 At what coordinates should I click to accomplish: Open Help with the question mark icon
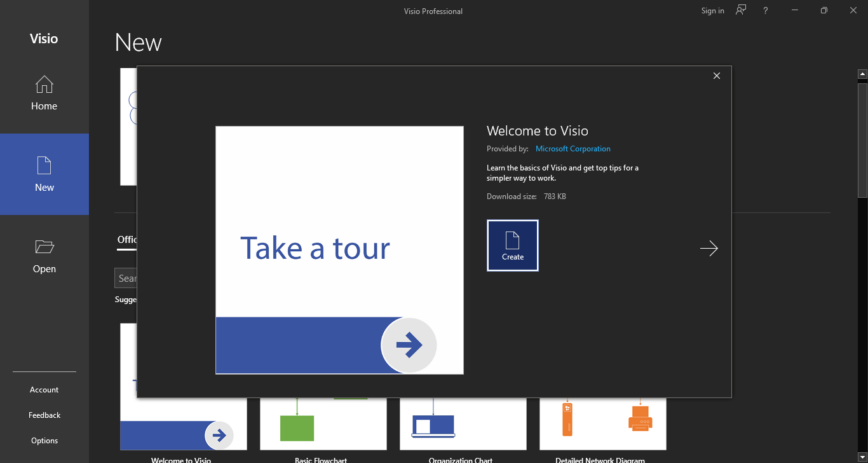point(765,11)
